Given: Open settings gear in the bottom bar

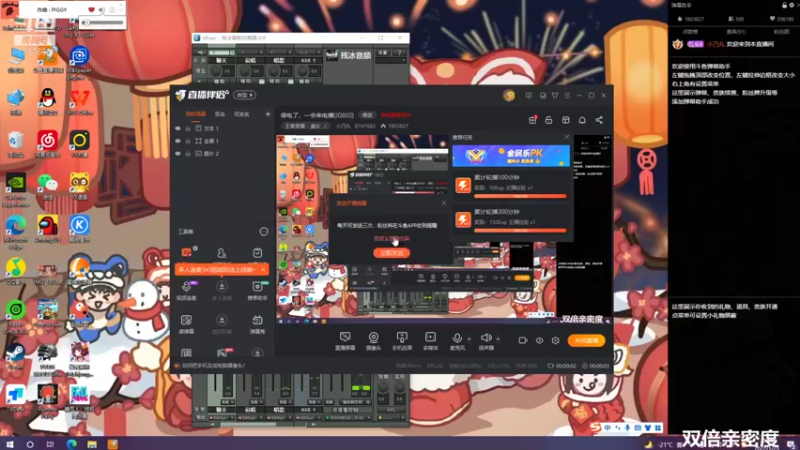Looking at the screenshot, I should pyautogui.click(x=556, y=340).
